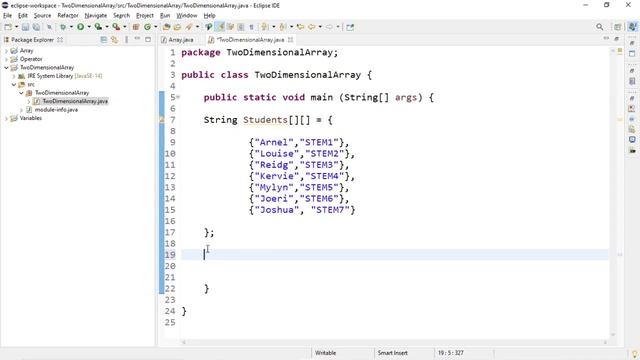Open the Window menu

187,16
